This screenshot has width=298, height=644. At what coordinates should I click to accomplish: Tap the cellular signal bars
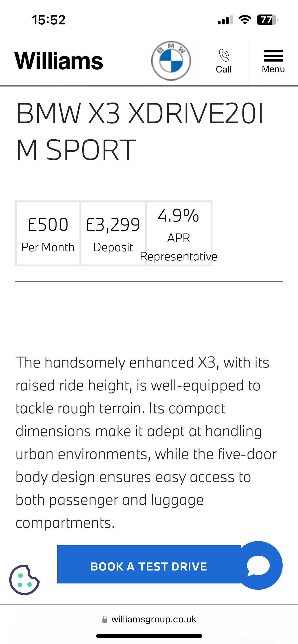click(225, 20)
